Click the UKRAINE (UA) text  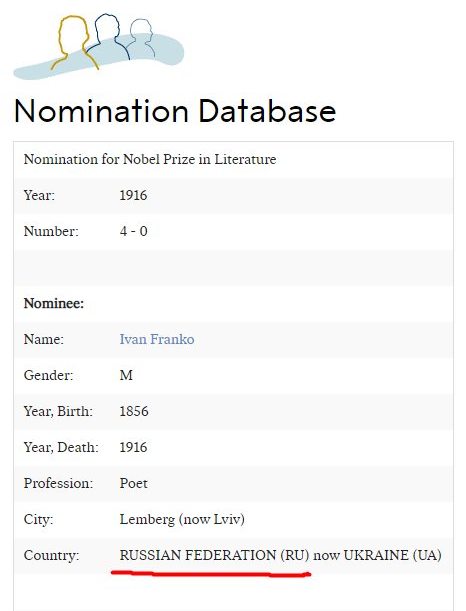click(392, 555)
